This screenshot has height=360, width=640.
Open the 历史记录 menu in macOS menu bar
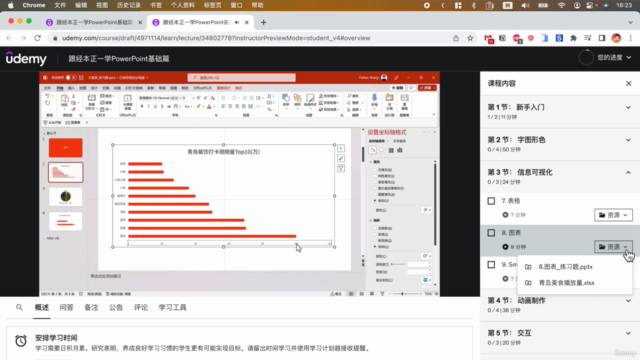pos(129,5)
